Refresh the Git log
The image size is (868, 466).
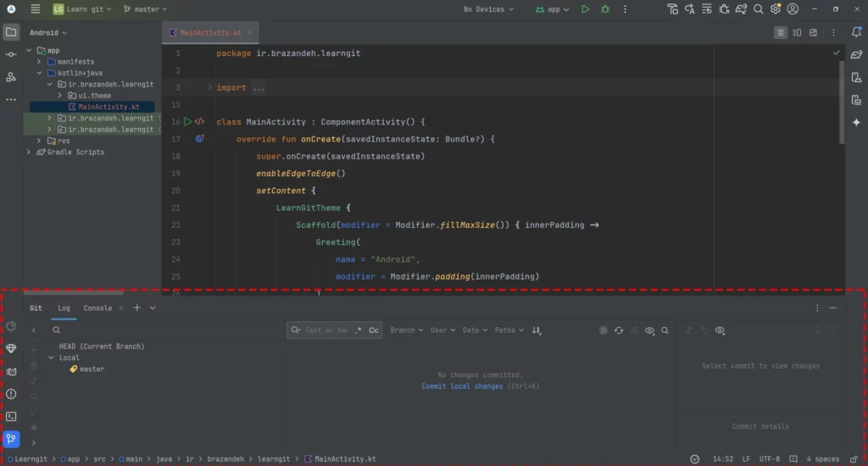(x=619, y=330)
